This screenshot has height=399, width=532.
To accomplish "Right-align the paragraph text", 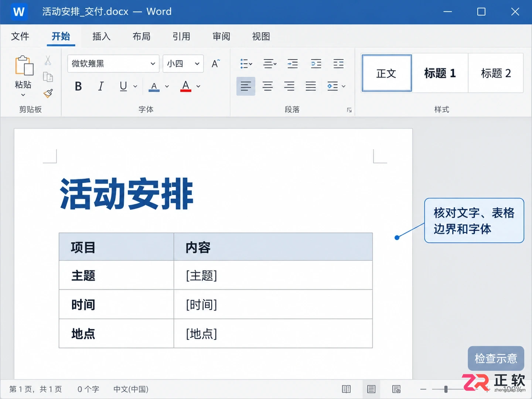I will 289,86.
